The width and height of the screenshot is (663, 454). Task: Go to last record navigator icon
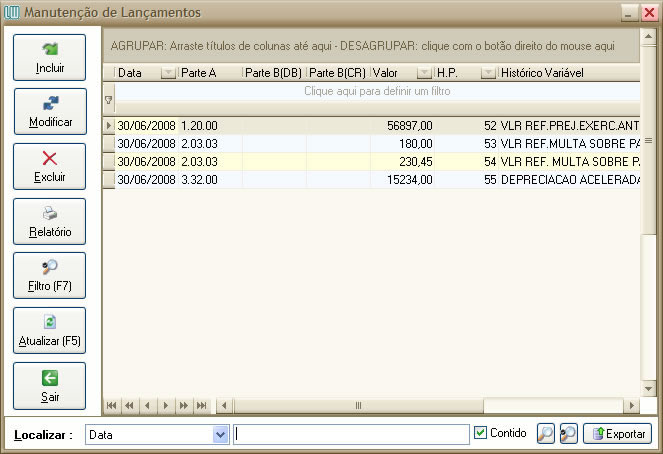202,406
